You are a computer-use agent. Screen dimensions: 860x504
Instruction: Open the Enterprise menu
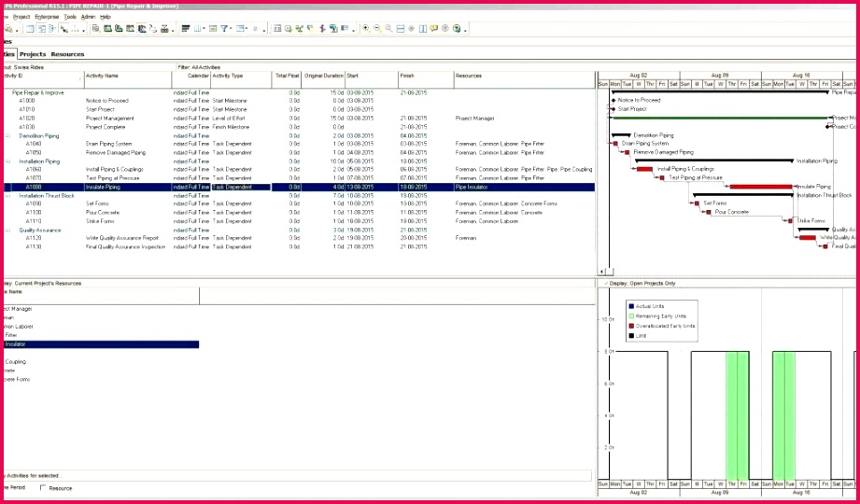coord(47,17)
